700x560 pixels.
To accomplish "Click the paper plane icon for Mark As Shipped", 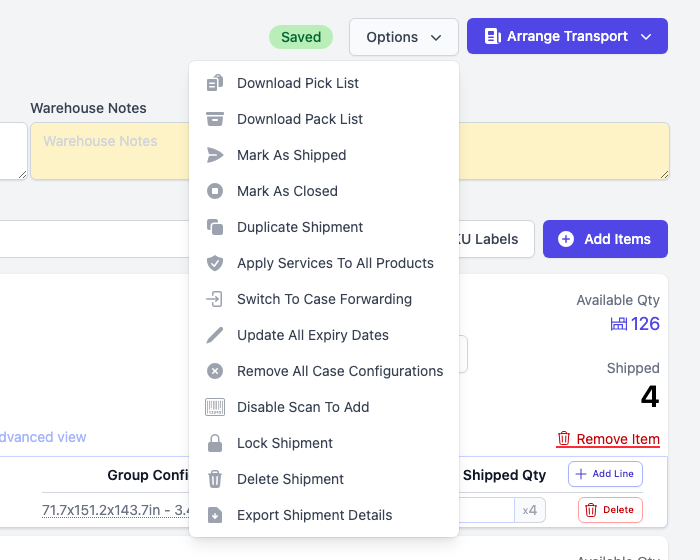I will (x=215, y=155).
